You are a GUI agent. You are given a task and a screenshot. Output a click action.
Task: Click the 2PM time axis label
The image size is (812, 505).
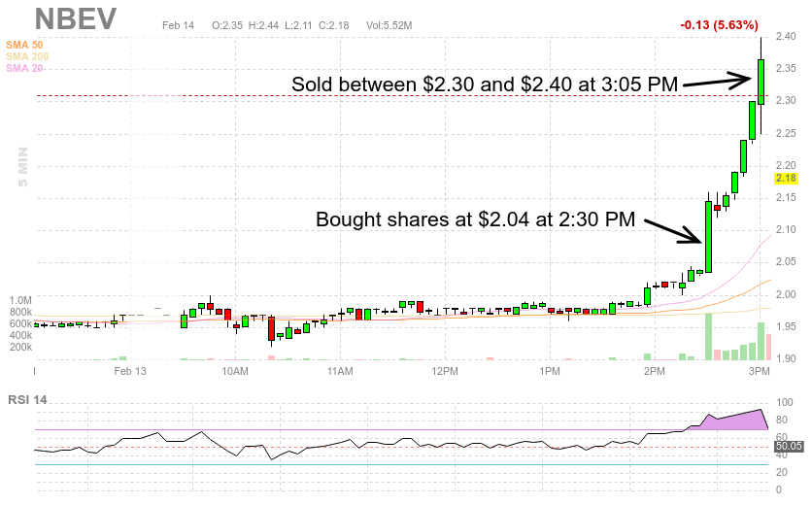(654, 371)
